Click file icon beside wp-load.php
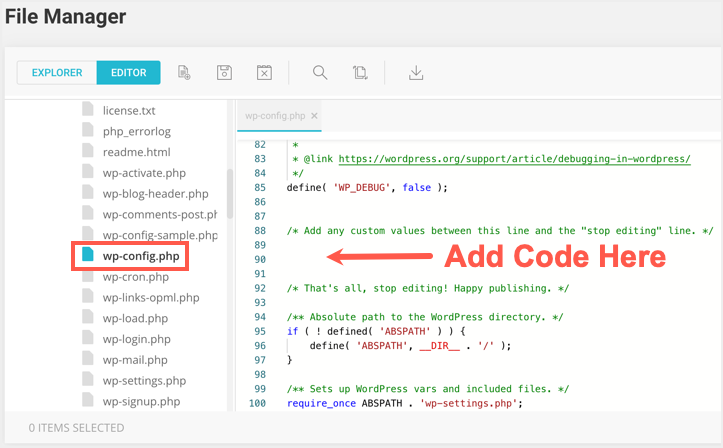The height and width of the screenshot is (448, 723). click(x=88, y=317)
